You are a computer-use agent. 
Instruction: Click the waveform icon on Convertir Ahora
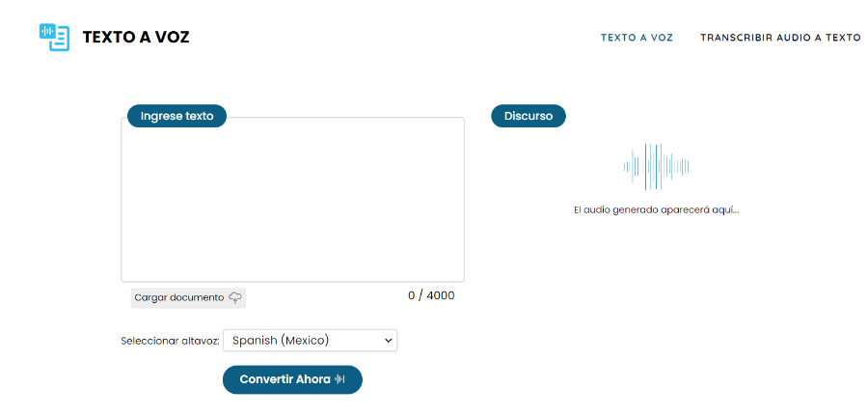[339, 379]
